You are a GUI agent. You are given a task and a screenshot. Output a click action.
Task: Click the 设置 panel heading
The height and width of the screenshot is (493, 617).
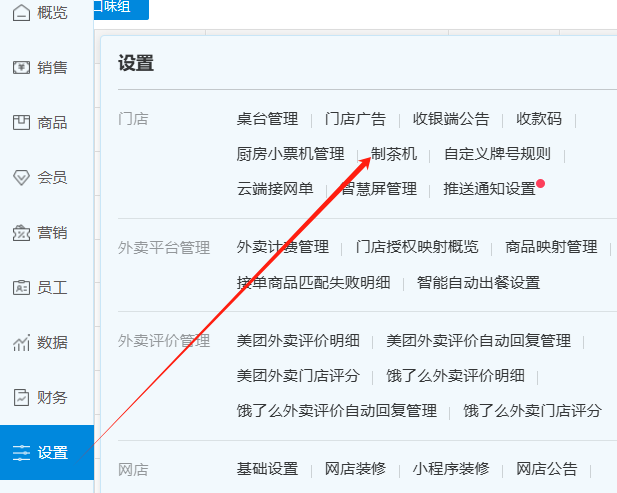click(136, 63)
